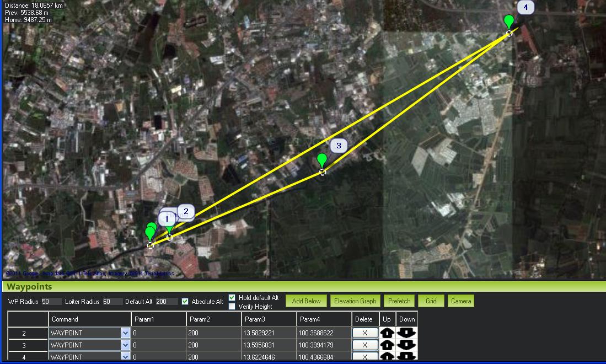Open the Elevation Graph
Viewport: 606px width, 364px height.
click(355, 301)
